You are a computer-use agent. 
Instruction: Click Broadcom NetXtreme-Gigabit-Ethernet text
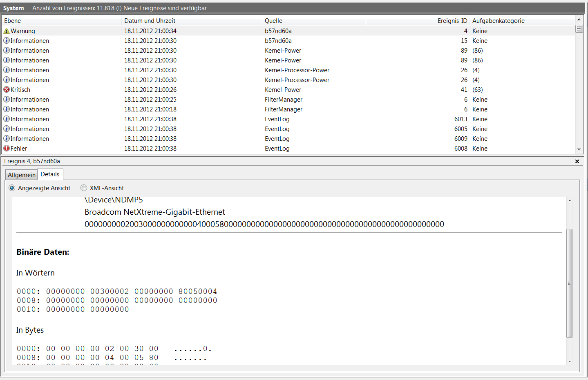[155, 212]
